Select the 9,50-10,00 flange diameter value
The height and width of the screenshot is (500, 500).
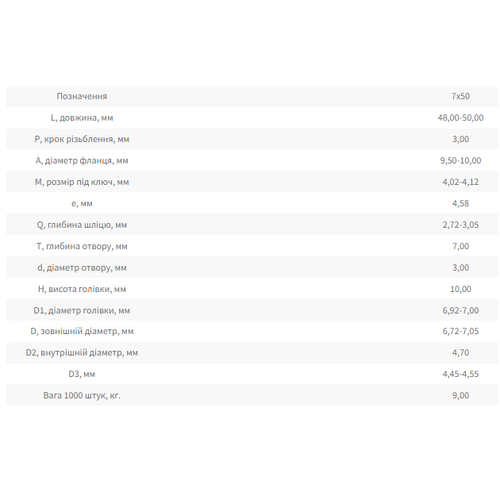tap(460, 161)
